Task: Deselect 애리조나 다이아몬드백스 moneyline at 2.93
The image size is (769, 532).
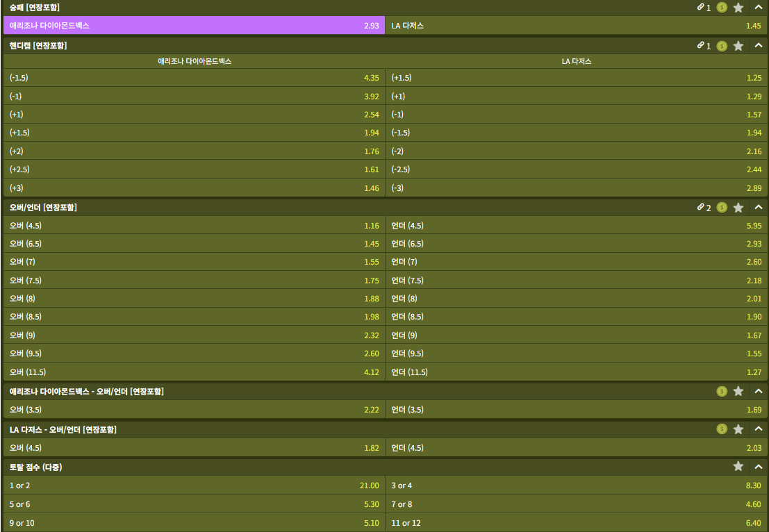Action: (x=195, y=25)
